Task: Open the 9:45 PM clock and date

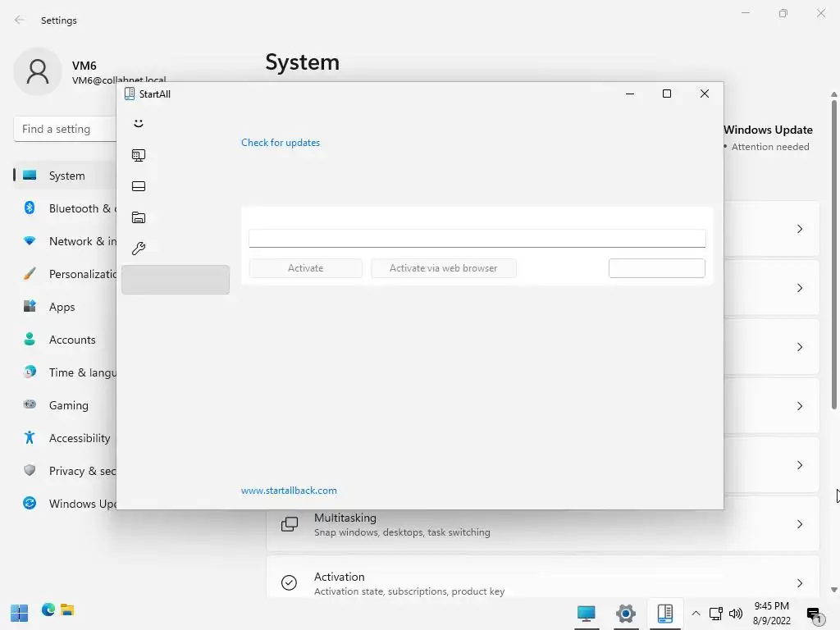Action: click(771, 614)
